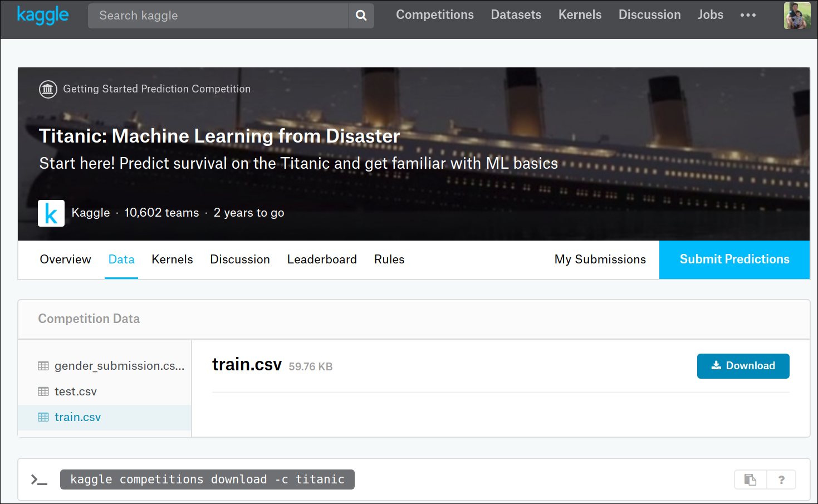Click the '10,602 teams' text
The height and width of the screenshot is (504, 818).
(x=161, y=213)
